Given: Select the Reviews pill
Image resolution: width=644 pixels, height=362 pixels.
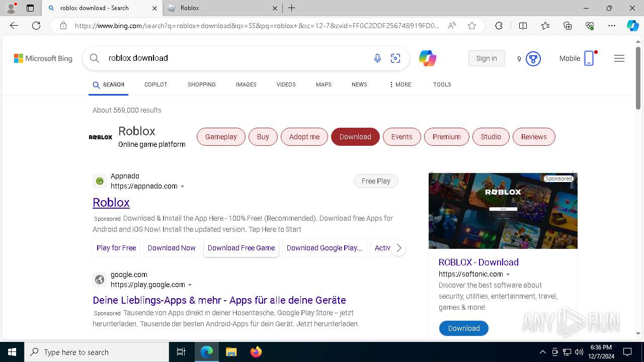Looking at the screenshot, I should point(534,137).
